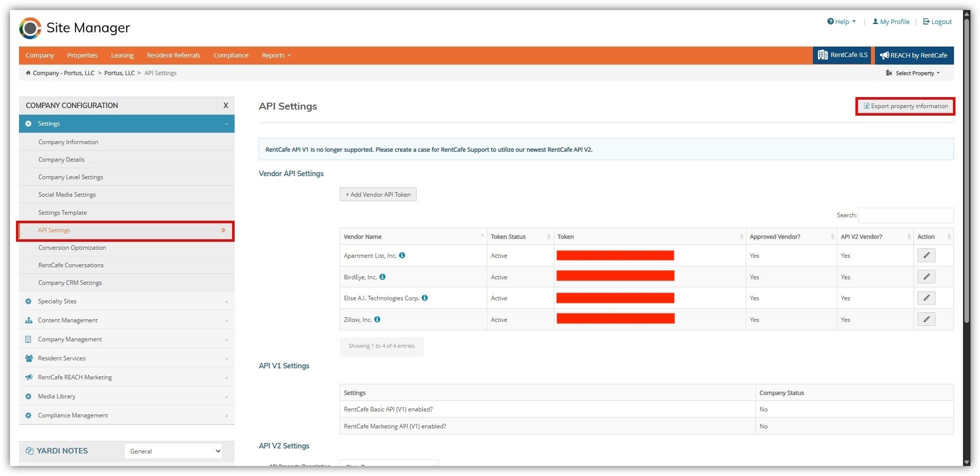The height and width of the screenshot is (476, 980).
Task: Click the Yardi Notes icon
Action: pyautogui.click(x=30, y=451)
